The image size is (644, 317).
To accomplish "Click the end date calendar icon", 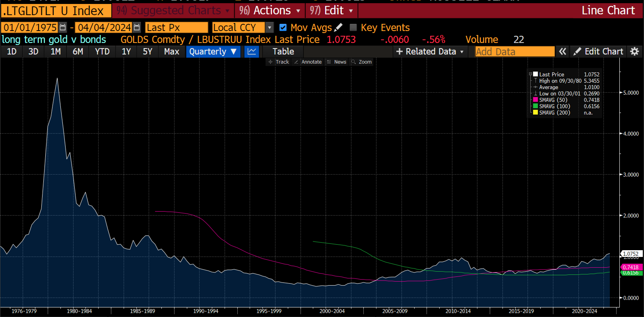I will 137,27.
